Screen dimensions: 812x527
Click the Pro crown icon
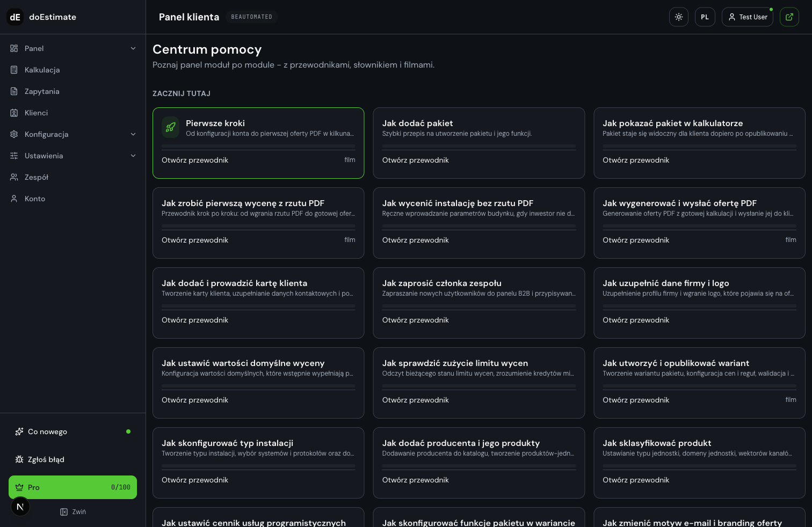pos(19,487)
